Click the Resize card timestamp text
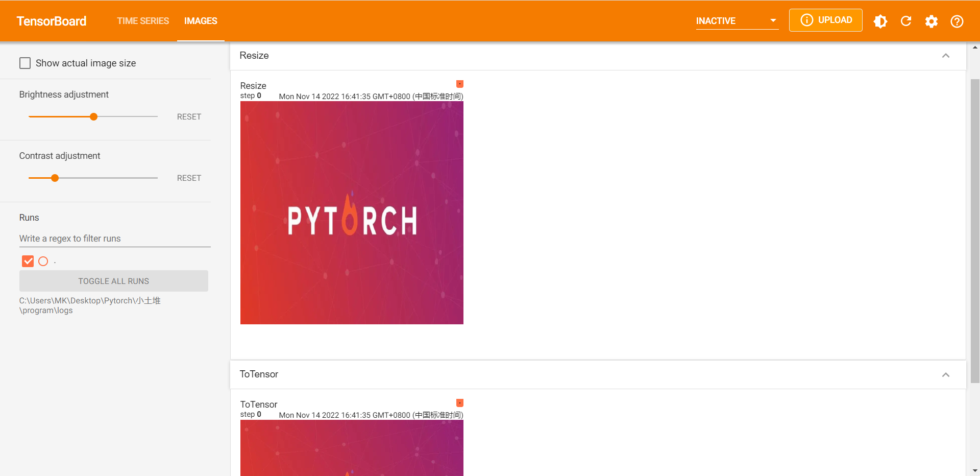Screen dimensions: 980x476 (371, 96)
